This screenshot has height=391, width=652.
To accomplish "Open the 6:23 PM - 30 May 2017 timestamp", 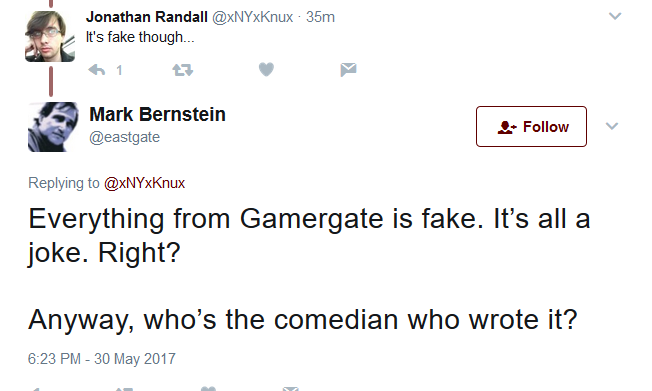I will 102,359.
